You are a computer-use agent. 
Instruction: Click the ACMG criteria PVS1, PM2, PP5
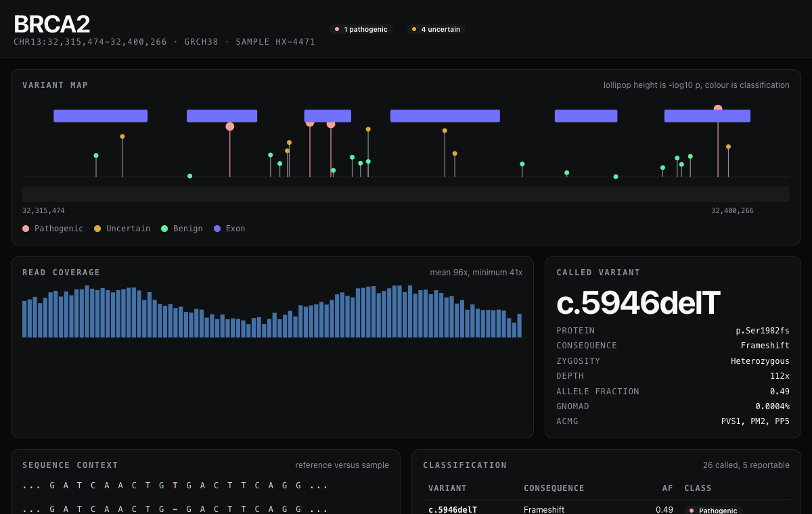tap(755, 421)
